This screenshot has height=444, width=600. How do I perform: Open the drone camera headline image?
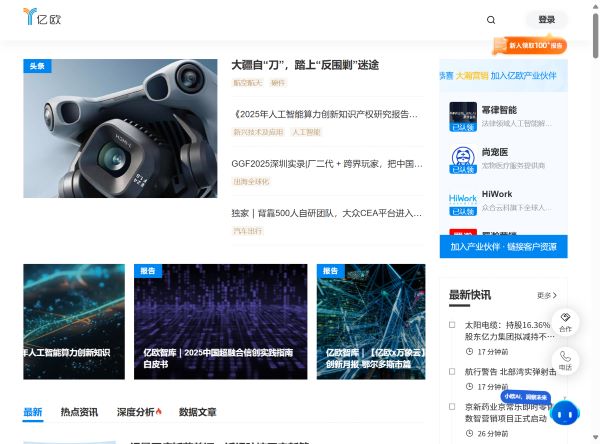click(120, 128)
